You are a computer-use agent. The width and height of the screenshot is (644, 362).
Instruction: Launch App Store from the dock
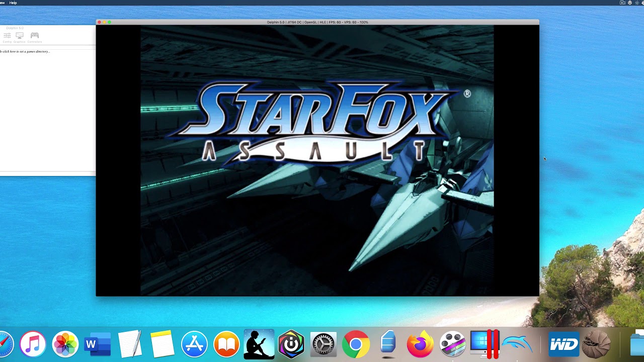pos(194,344)
